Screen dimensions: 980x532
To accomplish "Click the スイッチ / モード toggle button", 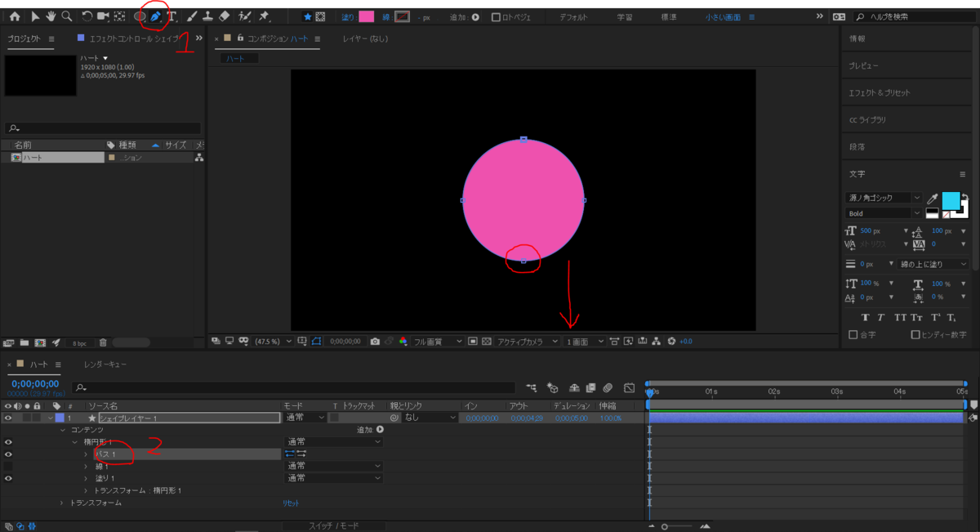I will point(333,525).
